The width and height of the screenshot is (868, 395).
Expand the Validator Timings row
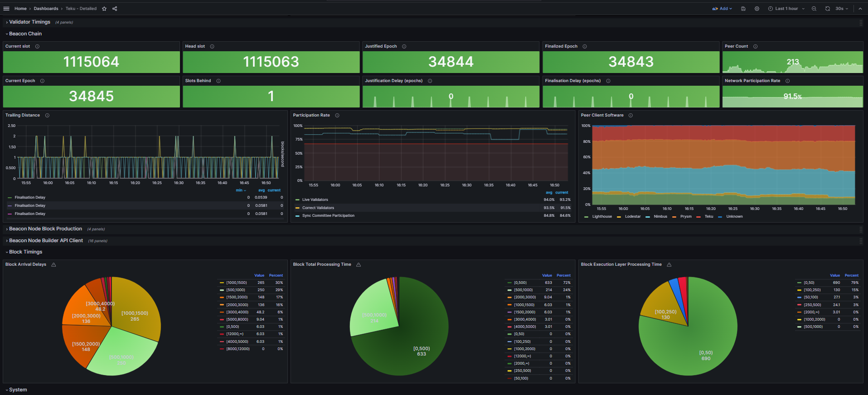29,22
